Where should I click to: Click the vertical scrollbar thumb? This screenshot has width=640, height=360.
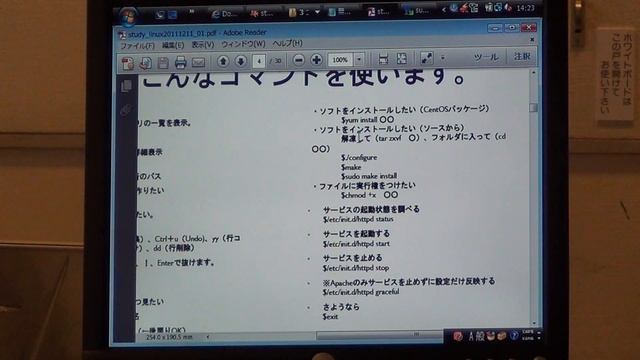tap(533, 108)
